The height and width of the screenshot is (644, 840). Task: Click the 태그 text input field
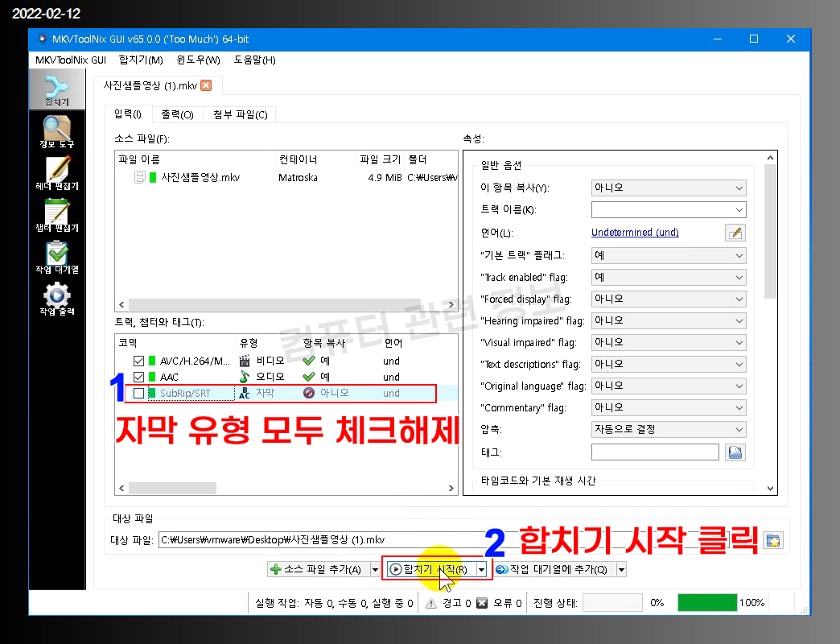pos(655,452)
